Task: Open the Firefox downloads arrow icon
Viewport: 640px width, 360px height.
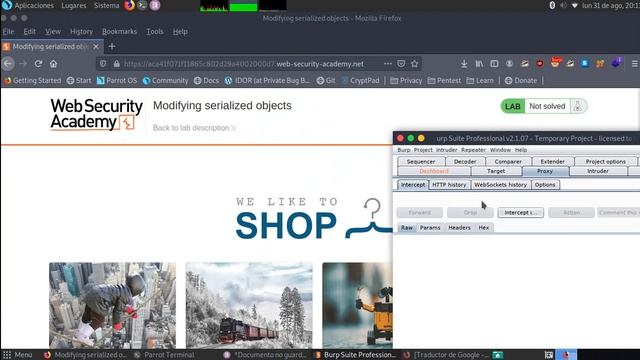Action: (464, 64)
